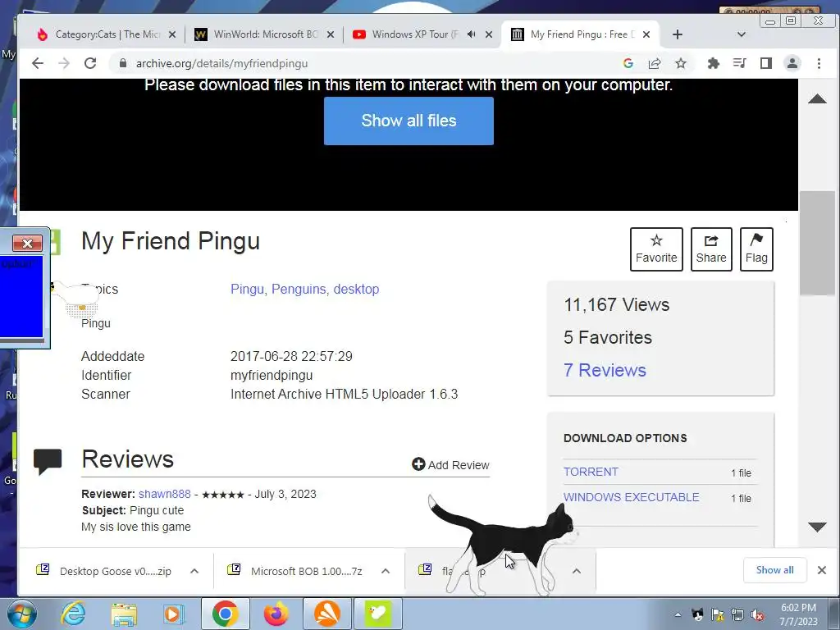Screen dimensions: 840x630
Task: Open the Google icon in address bar
Action: 628,63
